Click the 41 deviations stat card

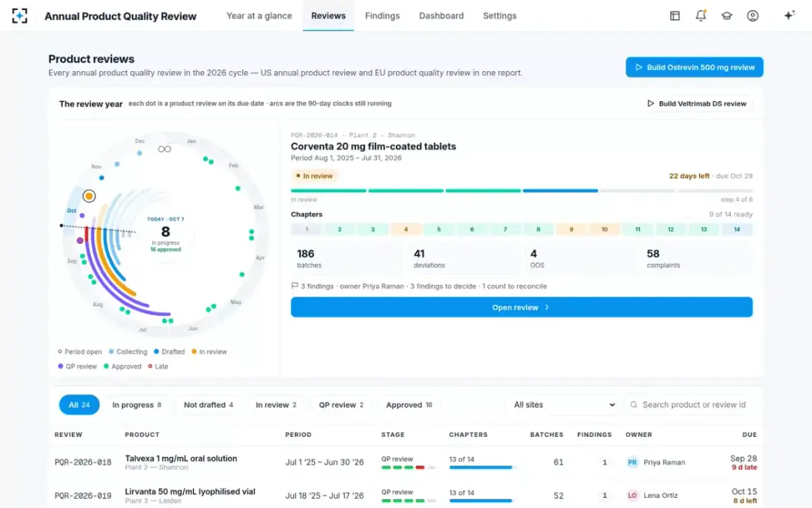click(464, 259)
